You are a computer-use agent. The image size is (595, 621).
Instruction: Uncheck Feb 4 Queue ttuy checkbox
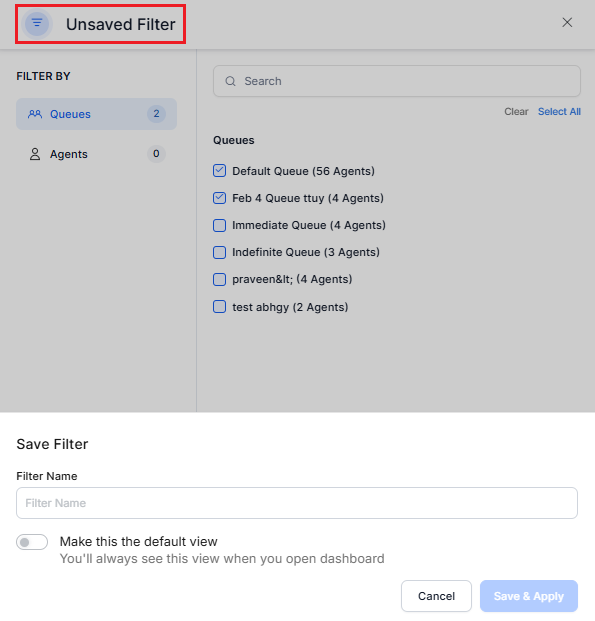[219, 198]
